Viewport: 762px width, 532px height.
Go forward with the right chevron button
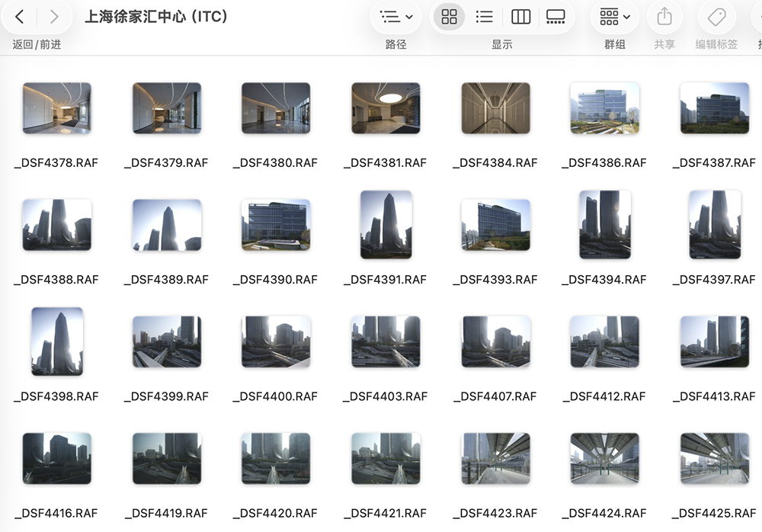[x=54, y=17]
